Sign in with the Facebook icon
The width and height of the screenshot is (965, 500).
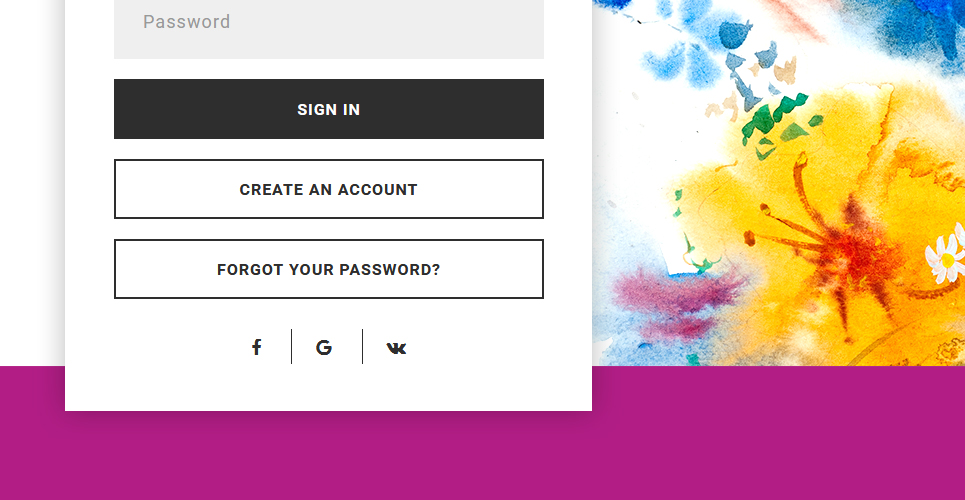pos(257,347)
